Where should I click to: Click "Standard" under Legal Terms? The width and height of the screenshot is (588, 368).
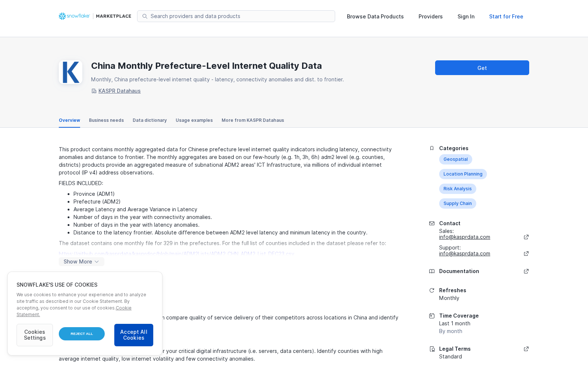[451, 357]
